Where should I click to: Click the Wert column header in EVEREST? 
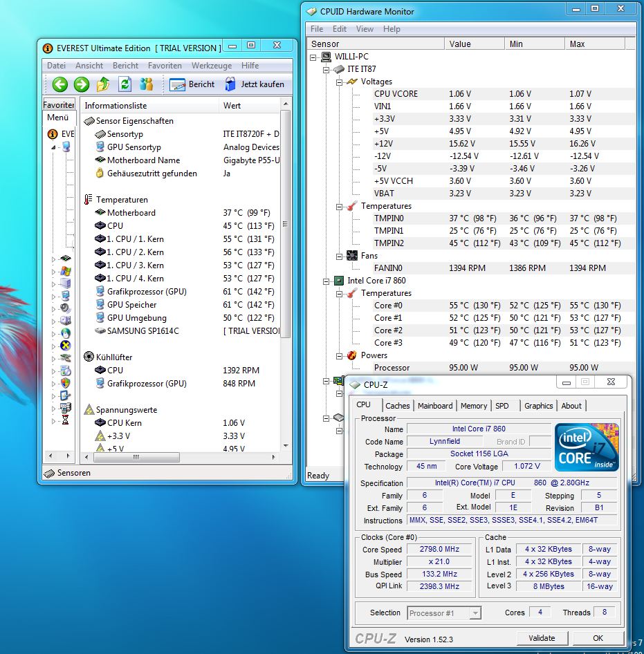pyautogui.click(x=249, y=106)
